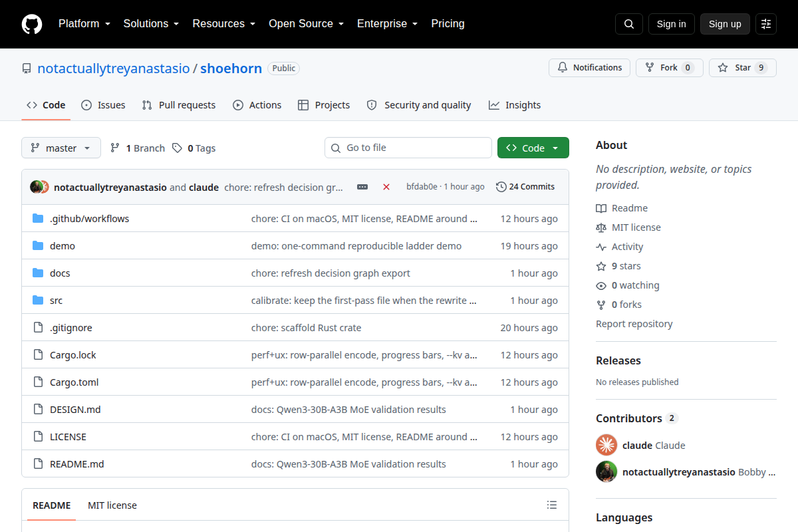This screenshot has width=798, height=532.
Task: Click the watching eye icon
Action: coord(601,285)
